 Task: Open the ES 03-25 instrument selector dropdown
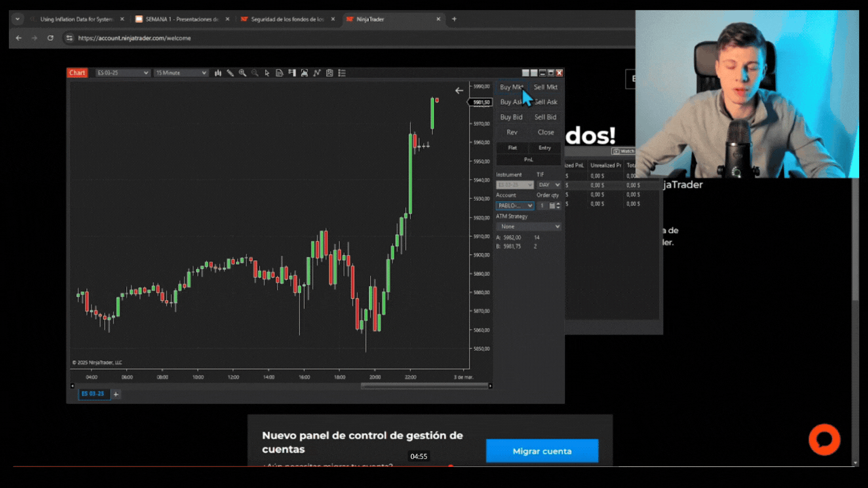click(122, 73)
